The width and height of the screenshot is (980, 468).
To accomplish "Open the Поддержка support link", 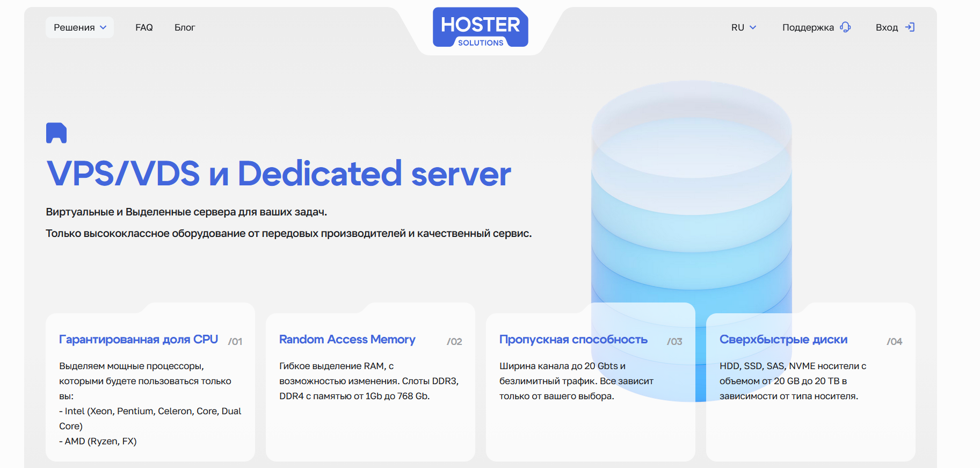I will (808, 27).
